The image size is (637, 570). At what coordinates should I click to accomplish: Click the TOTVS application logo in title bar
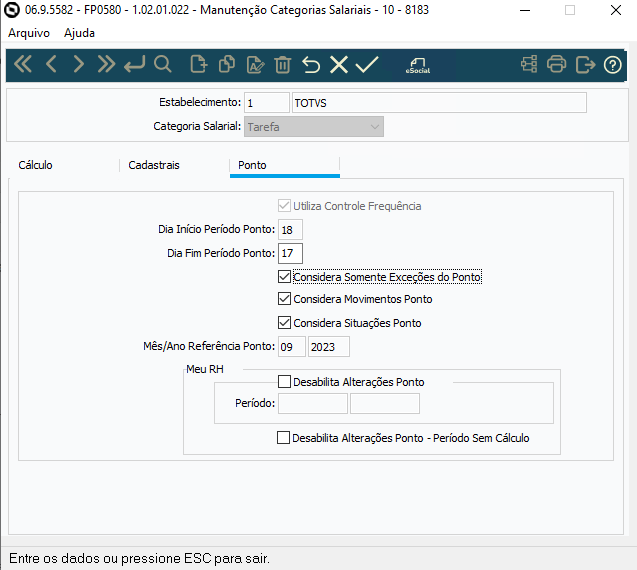[11, 10]
